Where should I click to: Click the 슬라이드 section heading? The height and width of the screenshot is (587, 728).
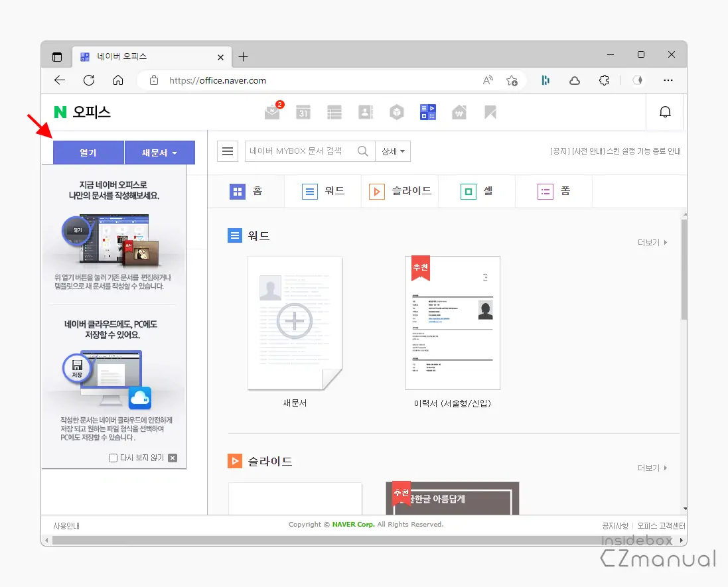269,461
